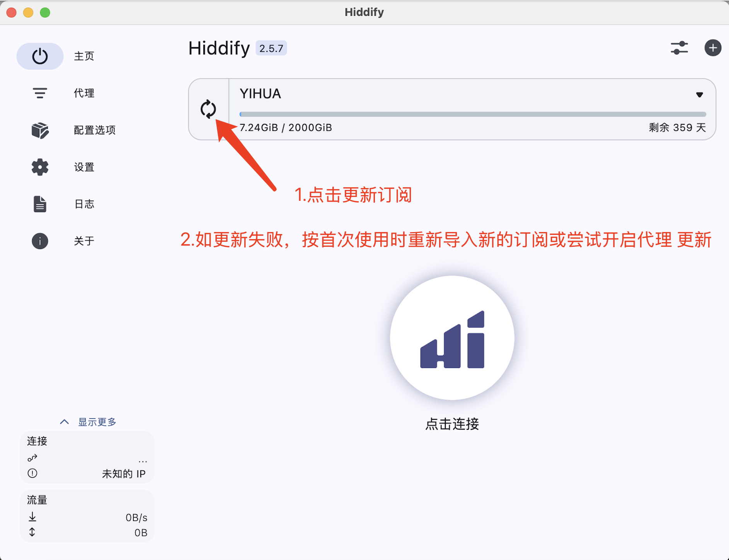Click the connection route icon
Screen dimensions: 729x560
point(32,458)
